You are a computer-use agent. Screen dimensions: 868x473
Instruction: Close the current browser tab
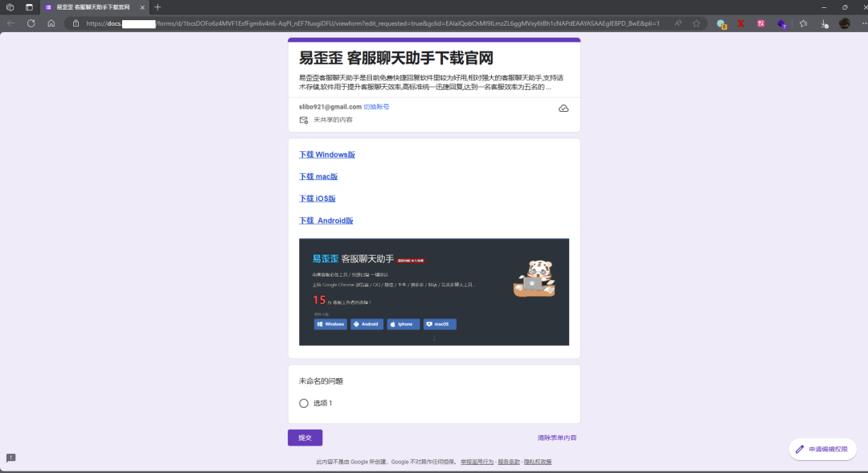pyautogui.click(x=142, y=7)
